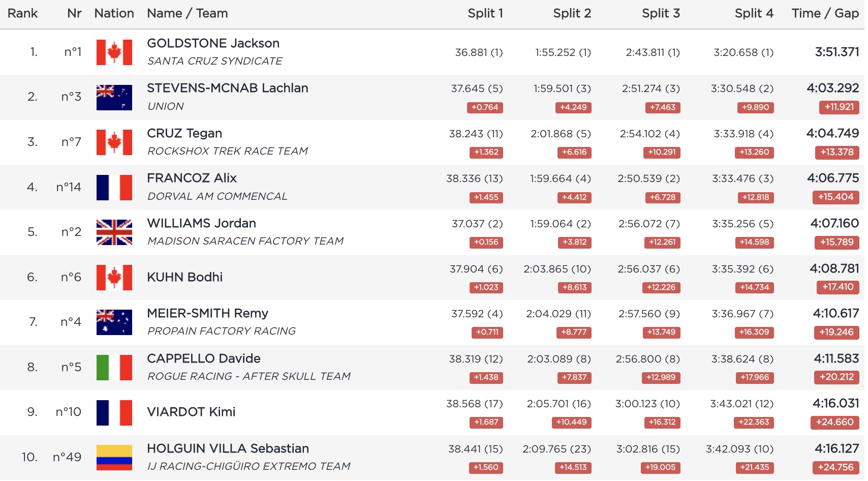Click the Rank column header

(x=22, y=14)
